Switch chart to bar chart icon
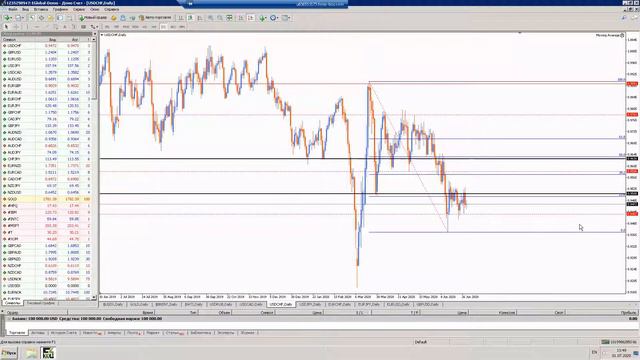 click(x=180, y=18)
